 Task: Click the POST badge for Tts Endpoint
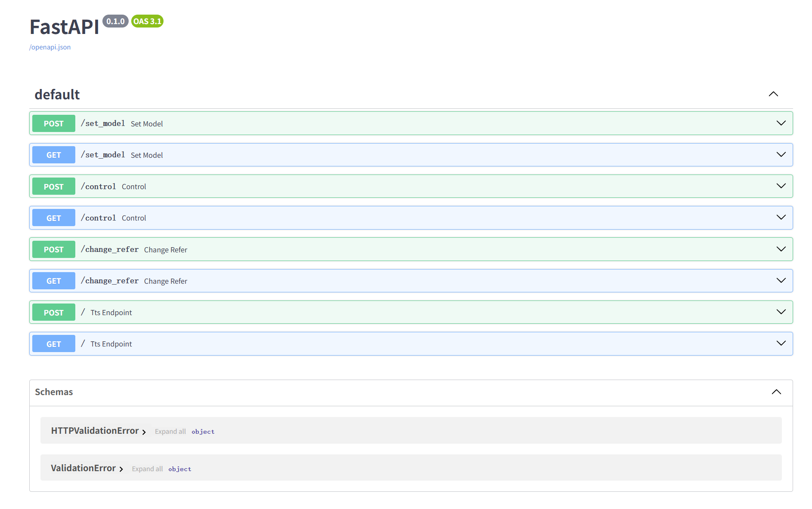coord(54,312)
